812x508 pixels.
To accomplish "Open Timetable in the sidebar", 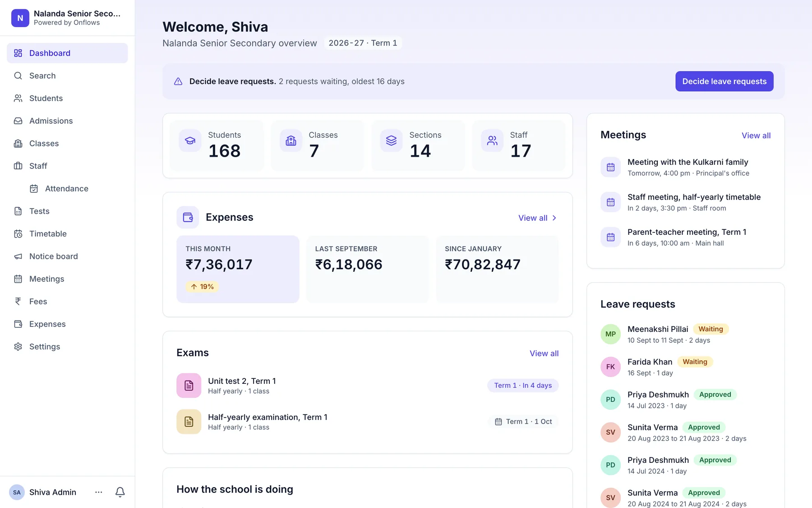I will [67, 233].
